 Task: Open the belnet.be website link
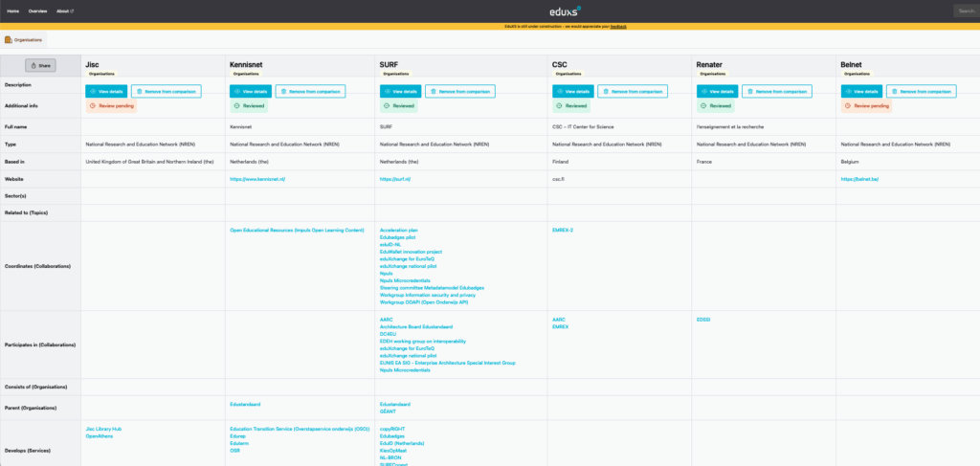click(857, 179)
